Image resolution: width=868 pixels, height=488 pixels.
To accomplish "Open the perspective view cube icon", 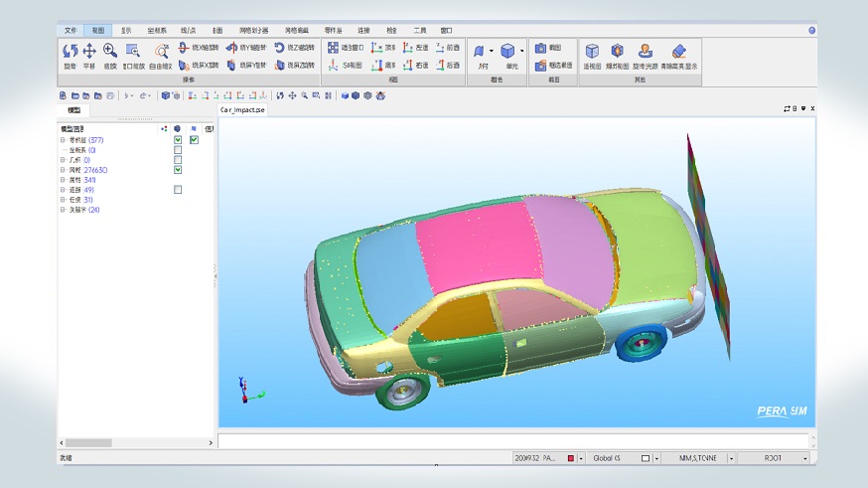I will click(x=591, y=51).
